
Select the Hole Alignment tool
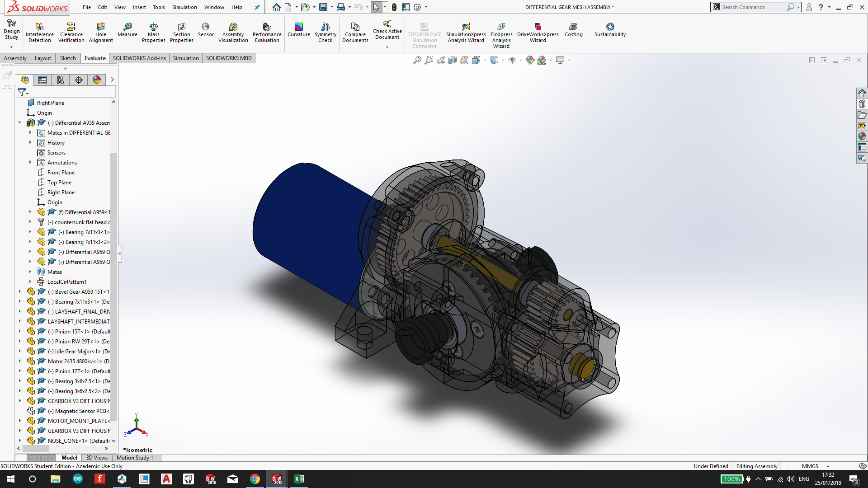coord(101,33)
